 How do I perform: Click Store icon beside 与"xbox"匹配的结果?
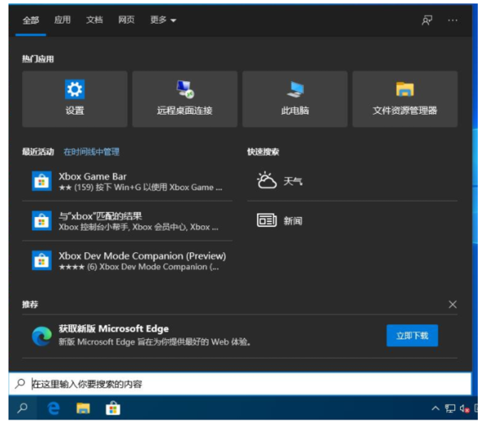click(x=41, y=221)
